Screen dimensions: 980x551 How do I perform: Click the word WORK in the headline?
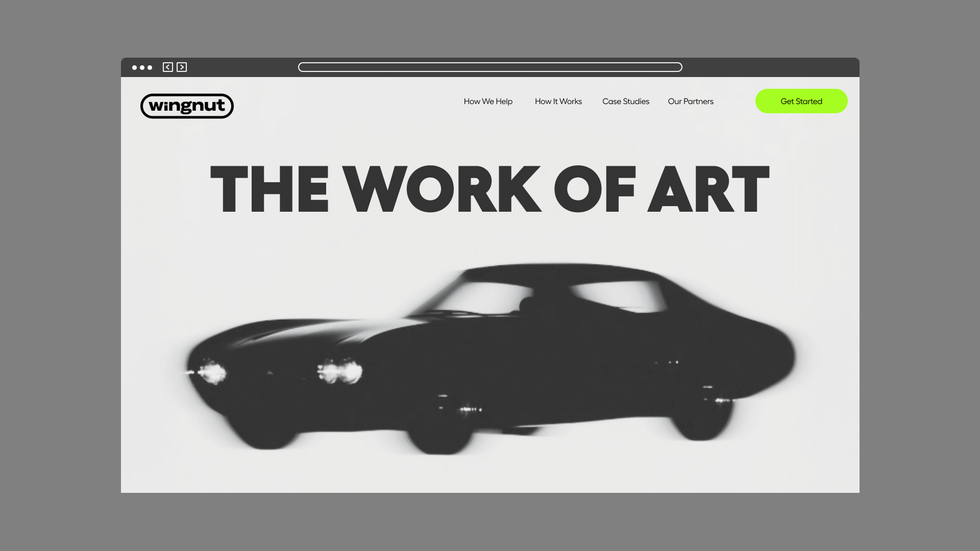(x=442, y=189)
